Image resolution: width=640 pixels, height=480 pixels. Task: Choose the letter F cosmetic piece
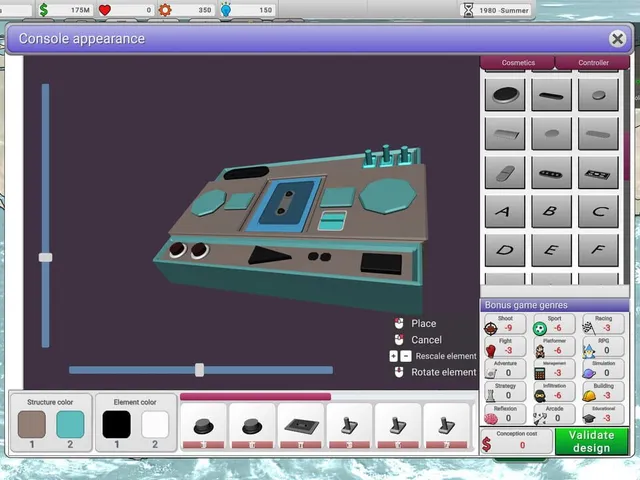point(598,250)
